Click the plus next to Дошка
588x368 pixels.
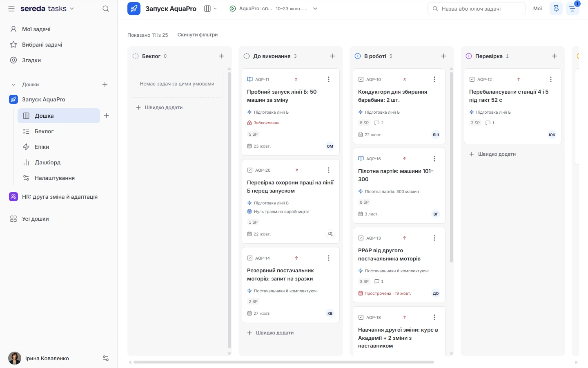pos(107,116)
